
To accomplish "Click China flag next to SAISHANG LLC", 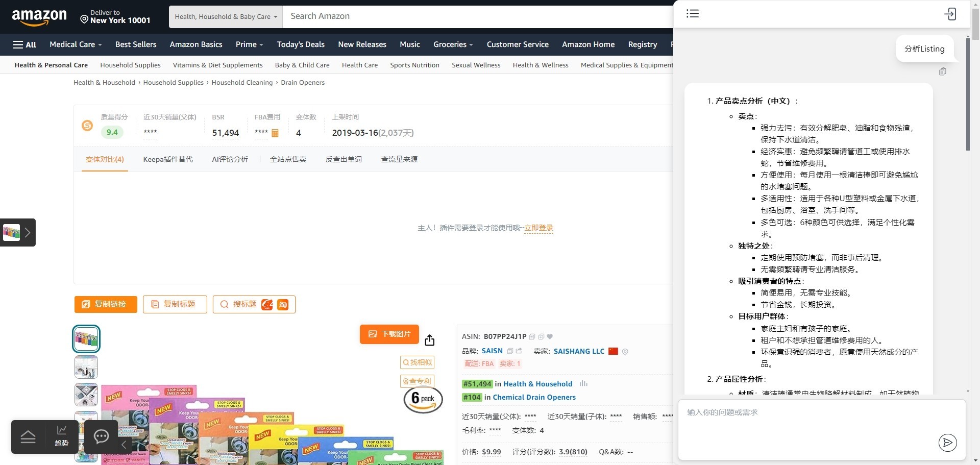I will point(613,351).
